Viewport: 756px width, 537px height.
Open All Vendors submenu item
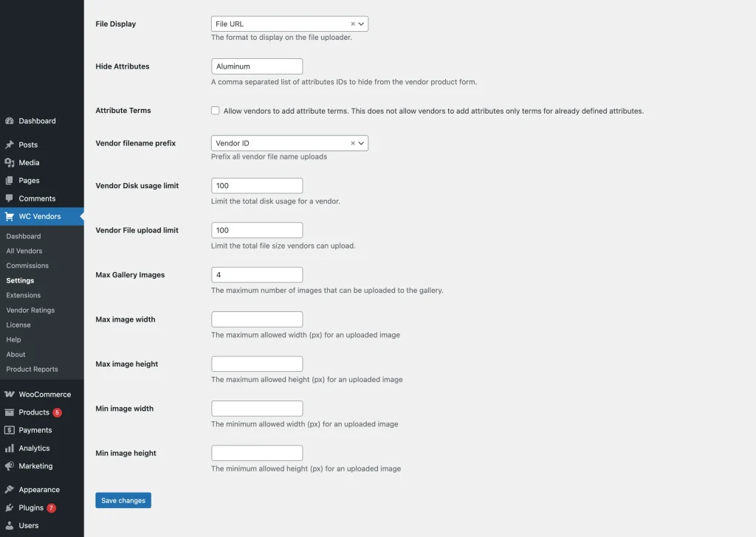coord(24,251)
